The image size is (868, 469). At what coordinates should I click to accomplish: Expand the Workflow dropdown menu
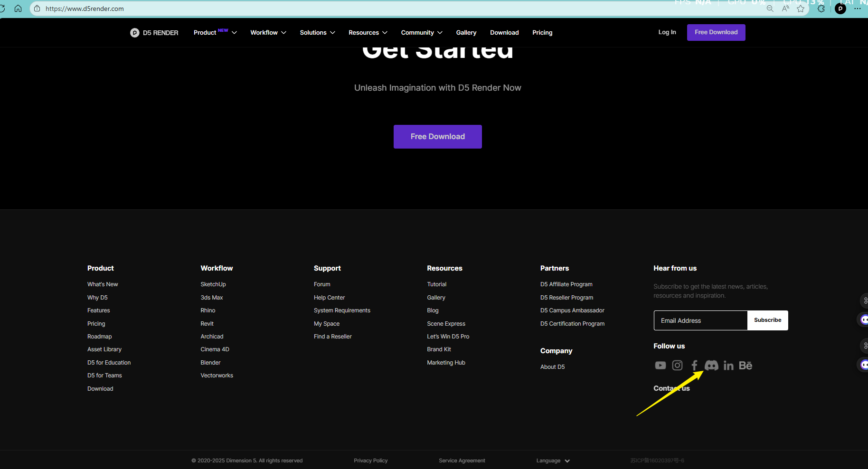268,33
